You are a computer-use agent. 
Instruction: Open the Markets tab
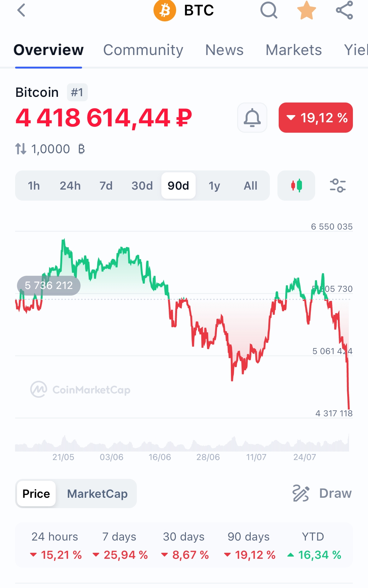294,50
